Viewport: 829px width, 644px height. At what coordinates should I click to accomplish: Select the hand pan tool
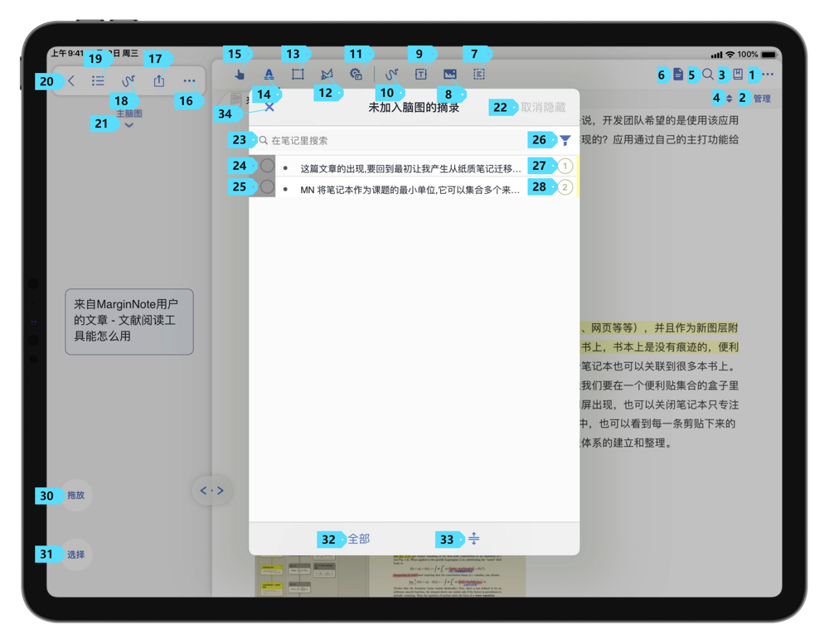click(x=240, y=75)
